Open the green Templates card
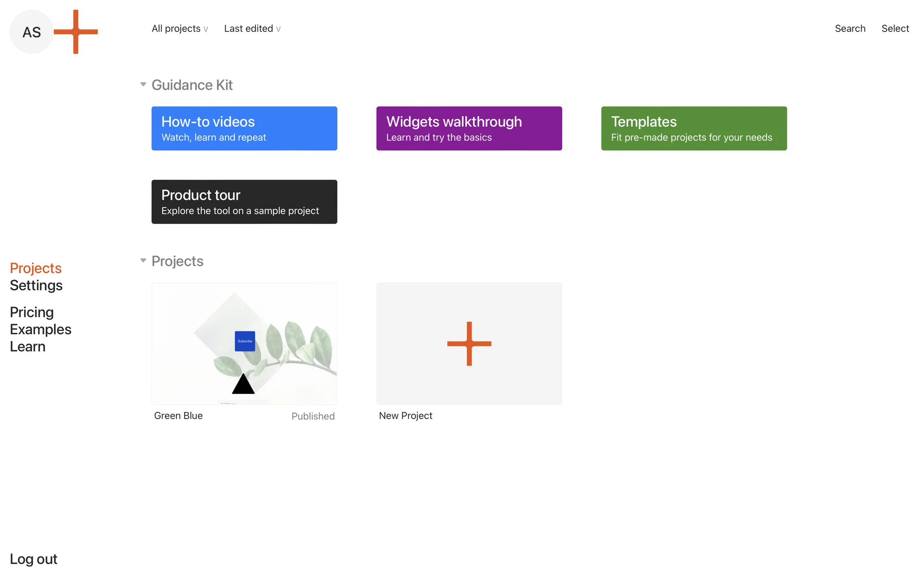This screenshot has height=578, width=924. pyautogui.click(x=693, y=128)
